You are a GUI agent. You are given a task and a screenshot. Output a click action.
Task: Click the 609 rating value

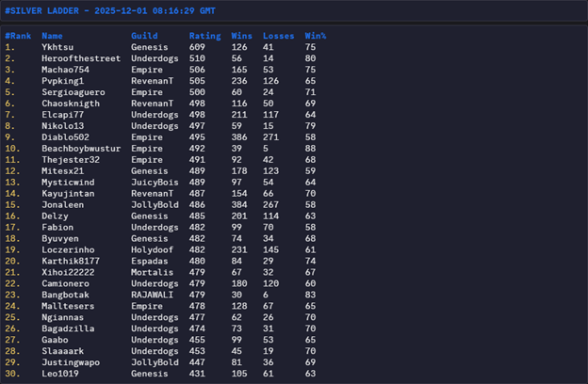tap(197, 47)
